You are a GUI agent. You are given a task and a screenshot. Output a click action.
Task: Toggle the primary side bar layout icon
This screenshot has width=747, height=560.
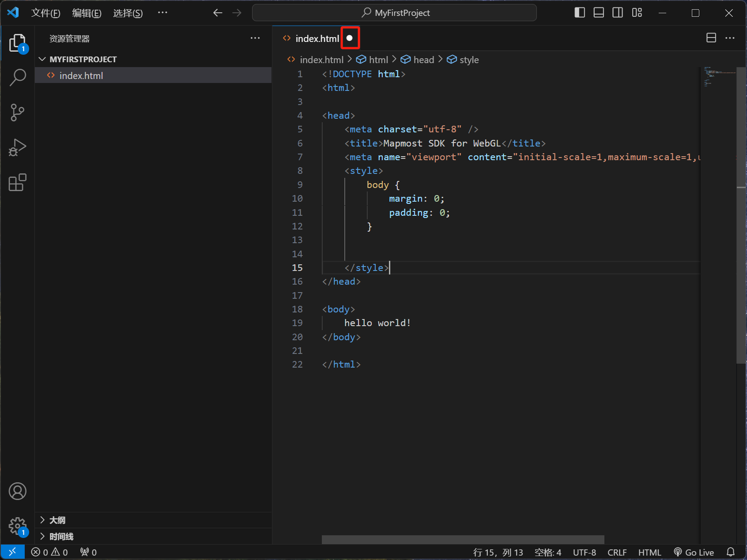[580, 13]
